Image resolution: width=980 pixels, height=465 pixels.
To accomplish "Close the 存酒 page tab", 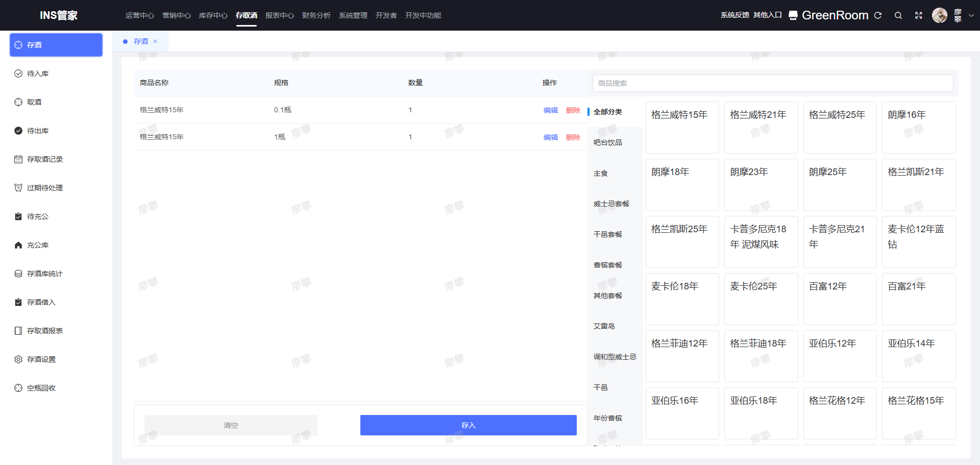I will [155, 41].
